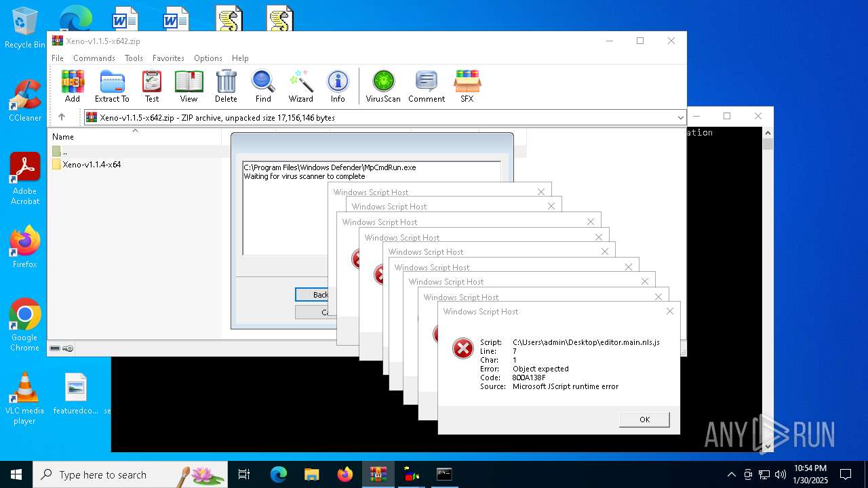Open the Commands menu
868x488 pixels.
click(94, 58)
